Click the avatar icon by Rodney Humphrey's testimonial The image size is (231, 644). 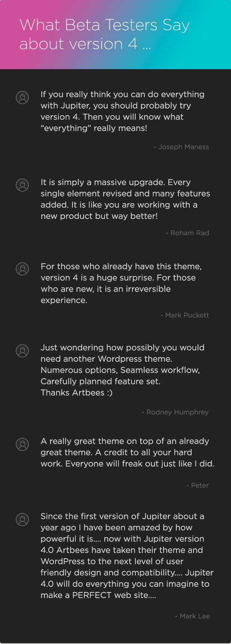point(22,351)
